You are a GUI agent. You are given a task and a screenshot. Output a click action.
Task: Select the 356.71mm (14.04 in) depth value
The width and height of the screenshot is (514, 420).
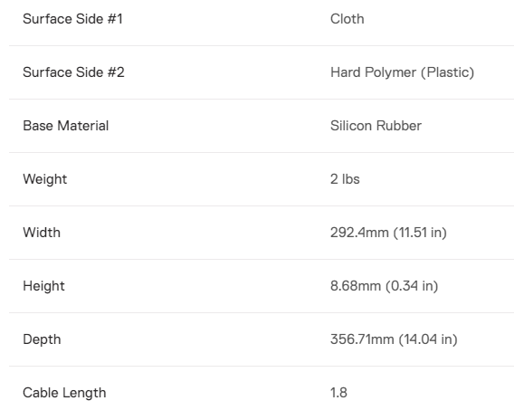click(394, 339)
